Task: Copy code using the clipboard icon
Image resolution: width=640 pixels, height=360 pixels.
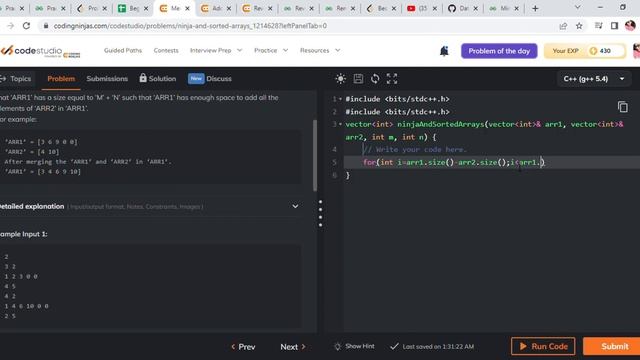Action: 622,107
